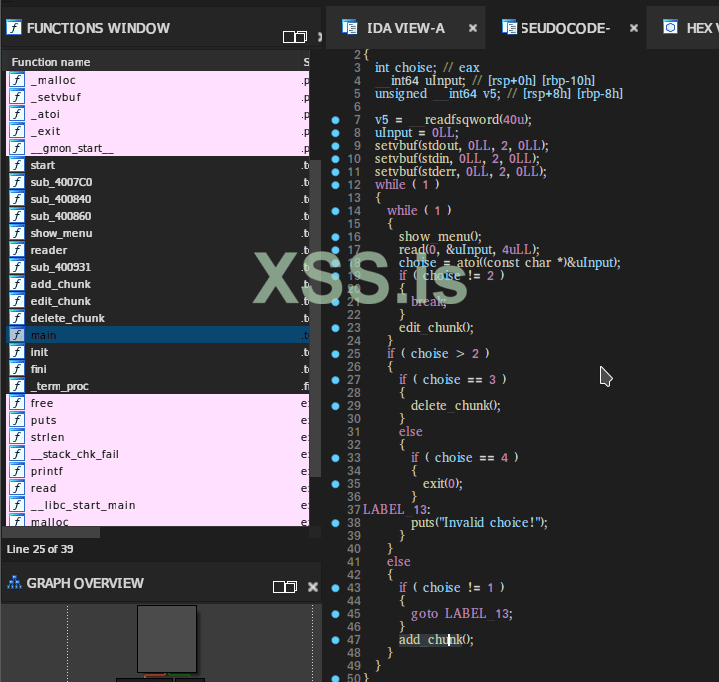719x682 pixels.
Task: Click the vertical scrollbar of the functions list
Action: pyautogui.click(x=315, y=318)
